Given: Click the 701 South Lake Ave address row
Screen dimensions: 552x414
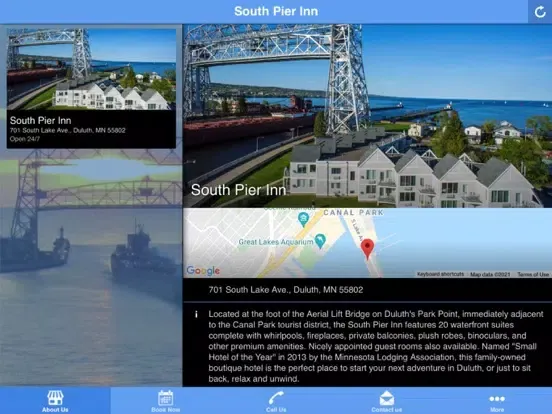Looking at the screenshot, I should 368,290.
